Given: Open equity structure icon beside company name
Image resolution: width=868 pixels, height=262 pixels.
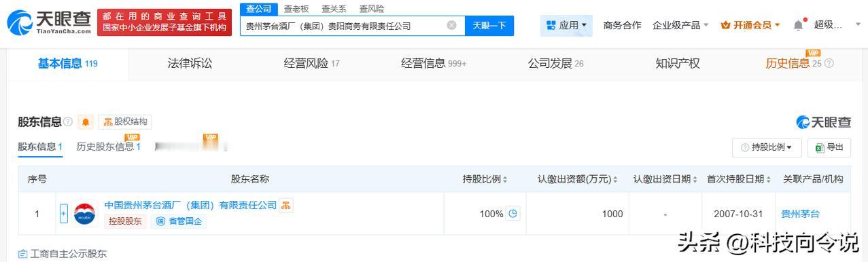Looking at the screenshot, I should tap(286, 205).
